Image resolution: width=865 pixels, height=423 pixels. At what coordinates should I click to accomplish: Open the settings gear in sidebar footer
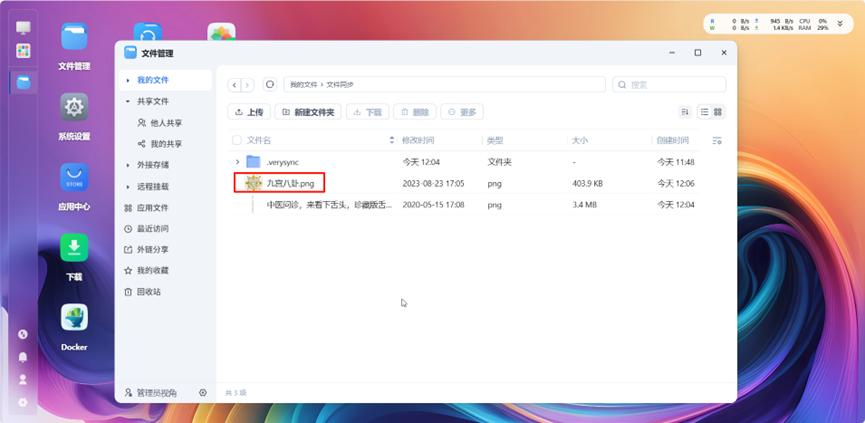(x=203, y=393)
